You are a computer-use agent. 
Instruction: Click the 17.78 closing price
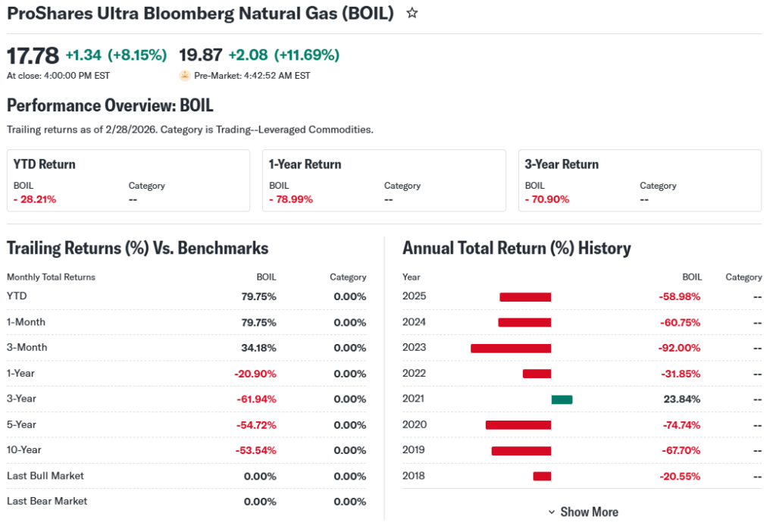(x=33, y=55)
